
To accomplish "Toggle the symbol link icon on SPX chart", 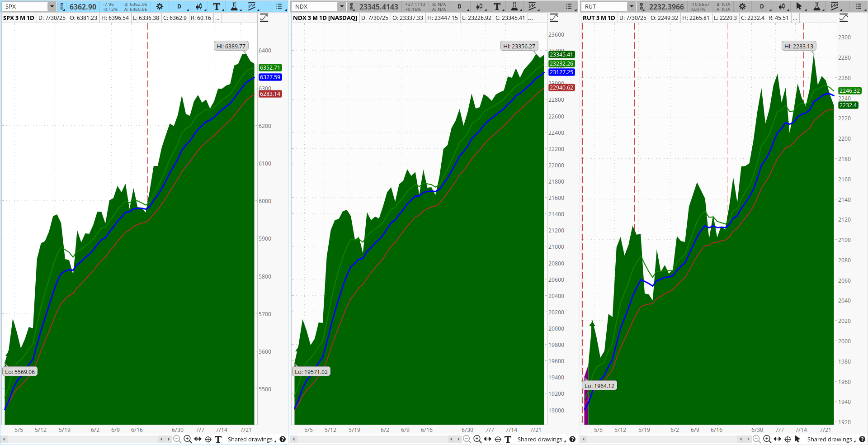I will [x=62, y=6].
